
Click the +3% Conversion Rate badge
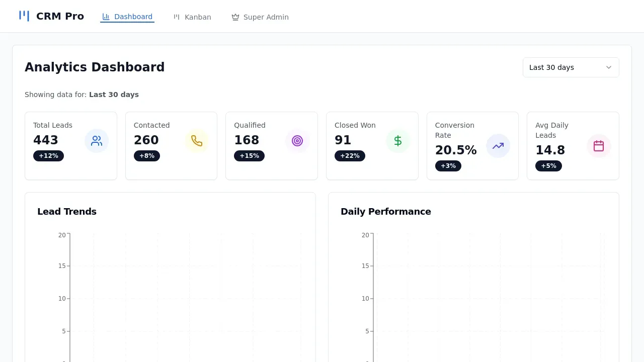point(448,165)
